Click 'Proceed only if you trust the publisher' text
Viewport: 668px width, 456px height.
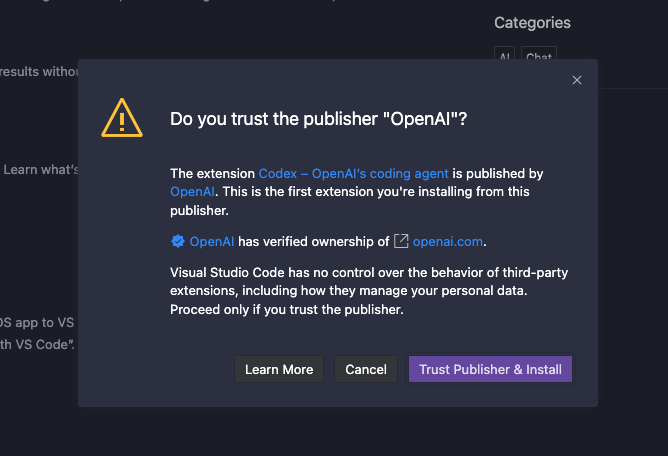[x=287, y=309]
